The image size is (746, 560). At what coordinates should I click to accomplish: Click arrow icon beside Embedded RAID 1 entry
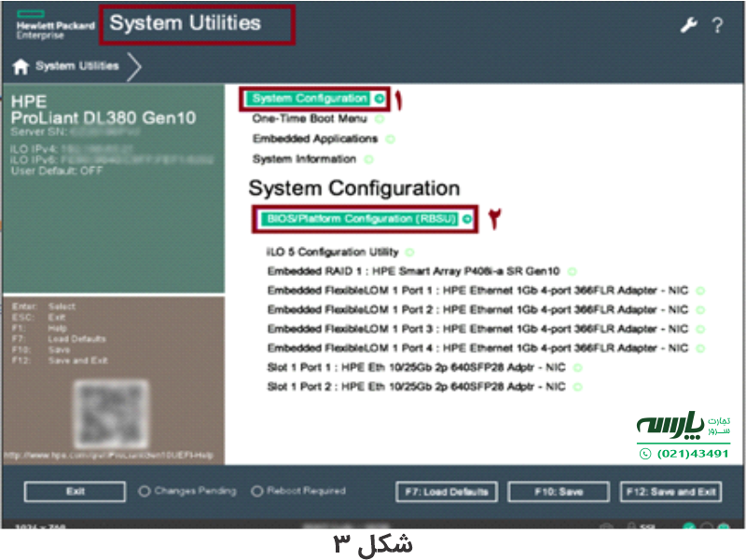[572, 271]
